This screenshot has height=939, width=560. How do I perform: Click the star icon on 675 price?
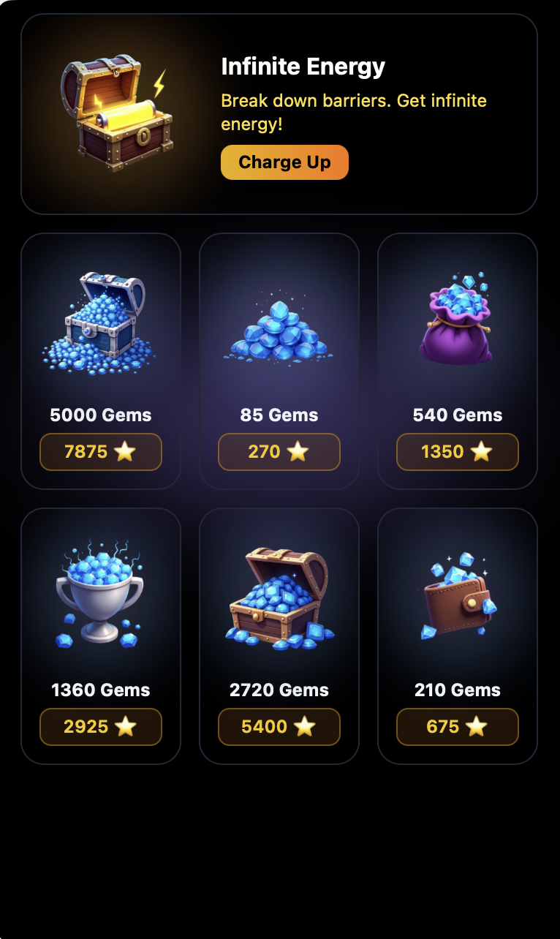click(x=476, y=727)
